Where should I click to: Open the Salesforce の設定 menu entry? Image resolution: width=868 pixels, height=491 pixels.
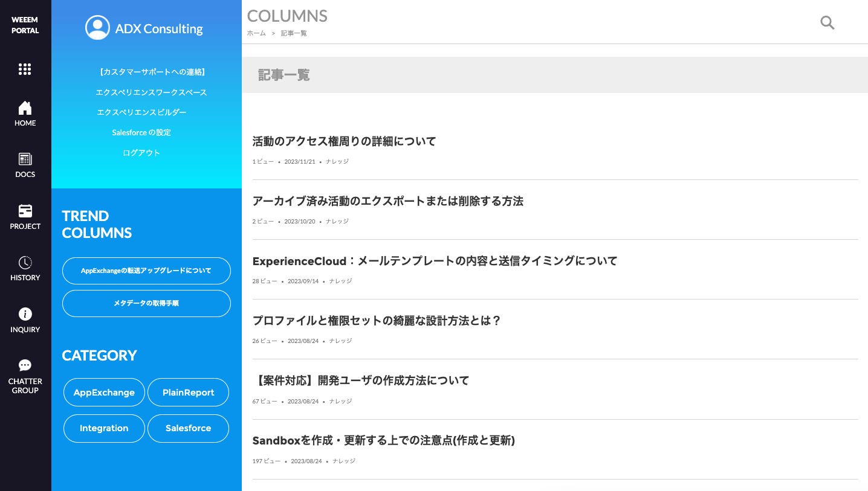(141, 132)
